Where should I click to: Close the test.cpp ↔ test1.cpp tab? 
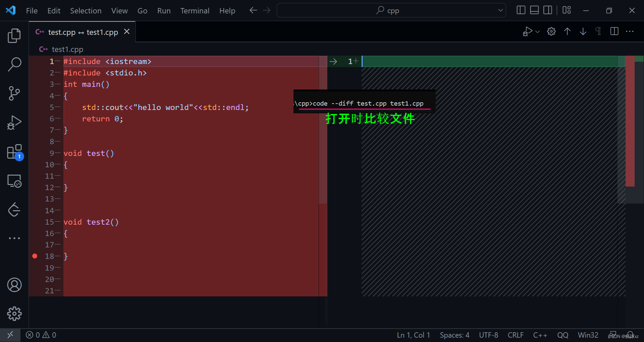(x=127, y=32)
